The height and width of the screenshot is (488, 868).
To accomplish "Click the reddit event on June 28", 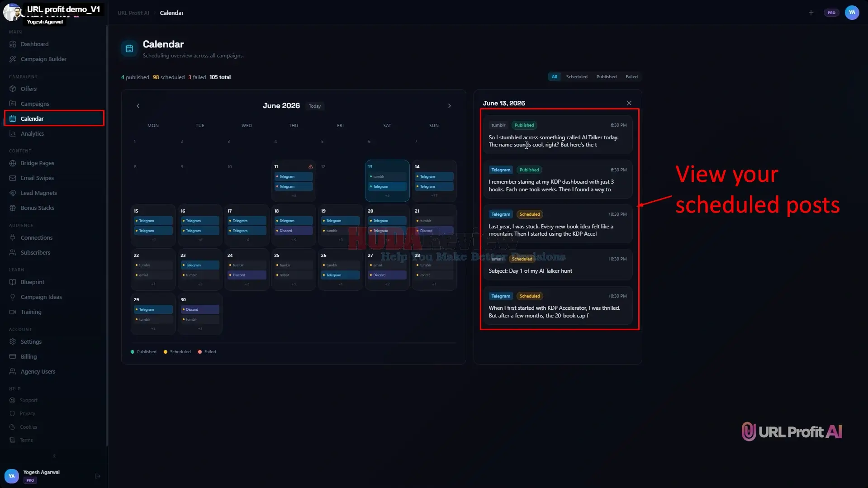I will pos(434,275).
